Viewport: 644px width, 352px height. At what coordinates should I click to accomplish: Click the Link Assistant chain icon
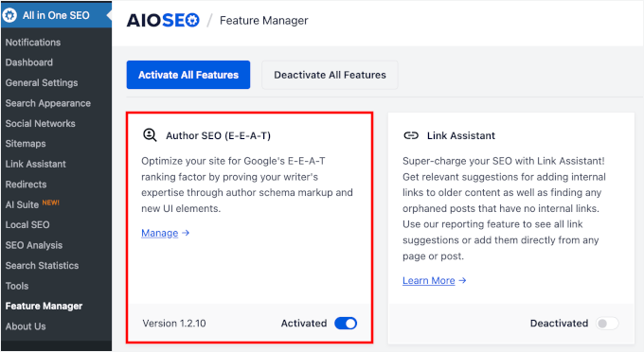click(411, 135)
